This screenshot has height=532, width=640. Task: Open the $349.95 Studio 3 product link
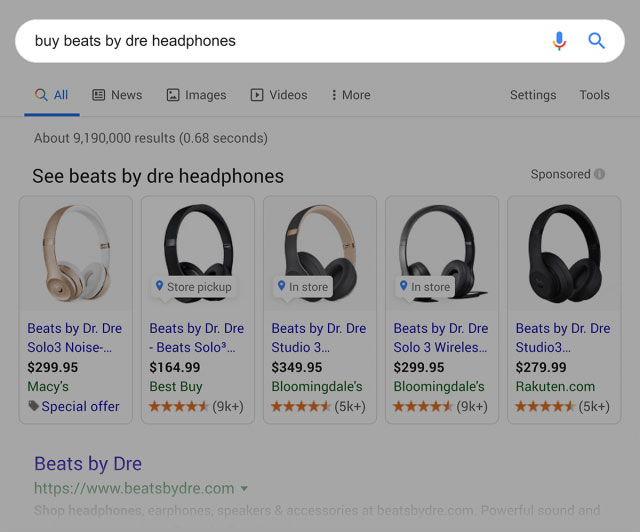(x=319, y=338)
